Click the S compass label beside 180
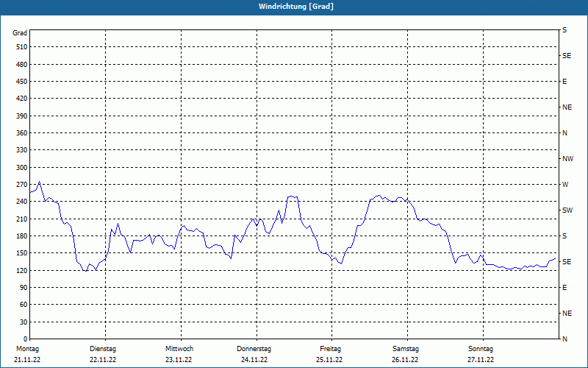This screenshot has width=588, height=368. (x=564, y=236)
